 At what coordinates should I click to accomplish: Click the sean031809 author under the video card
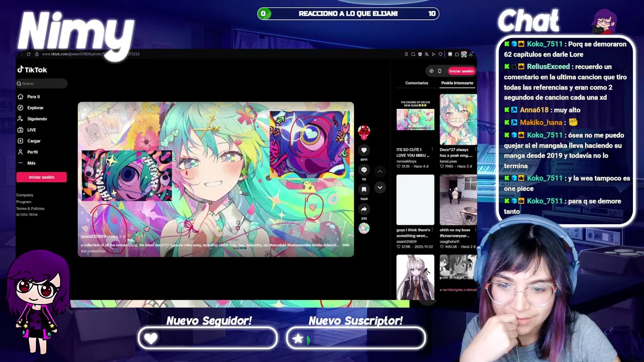406,242
